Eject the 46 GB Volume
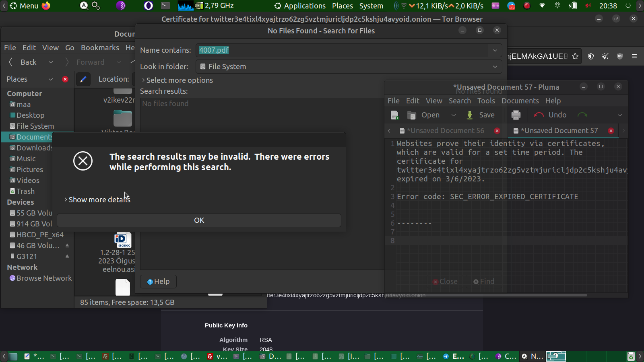 [x=67, y=246]
